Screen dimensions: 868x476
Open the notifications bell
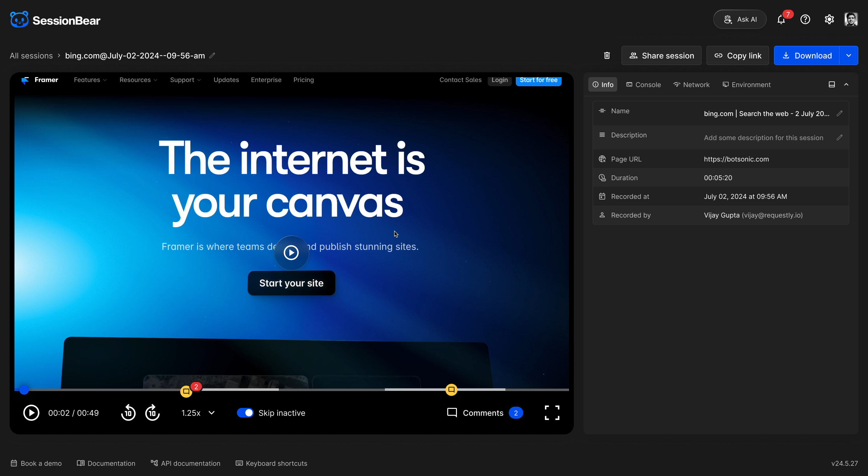782,20
